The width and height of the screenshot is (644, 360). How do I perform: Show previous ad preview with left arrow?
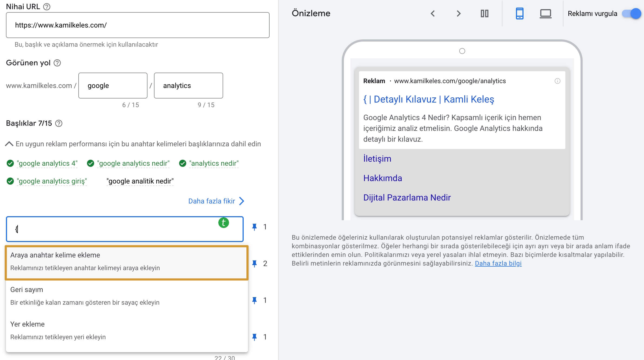coord(433,13)
